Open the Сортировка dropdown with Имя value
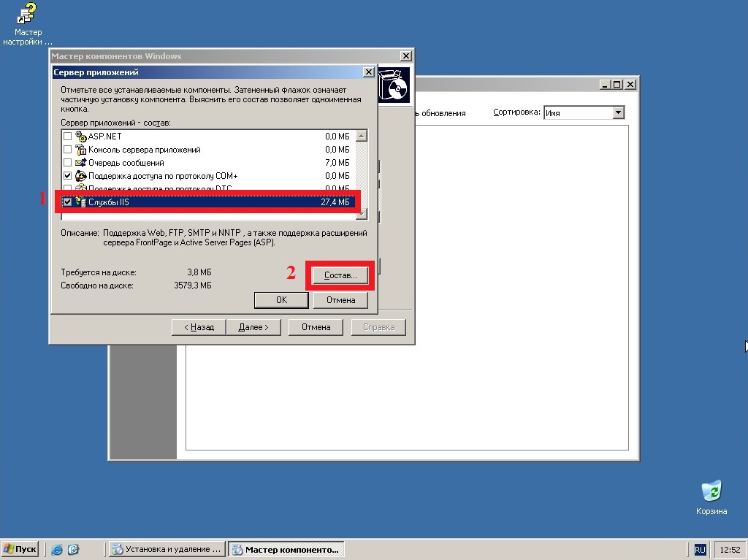 [584, 113]
